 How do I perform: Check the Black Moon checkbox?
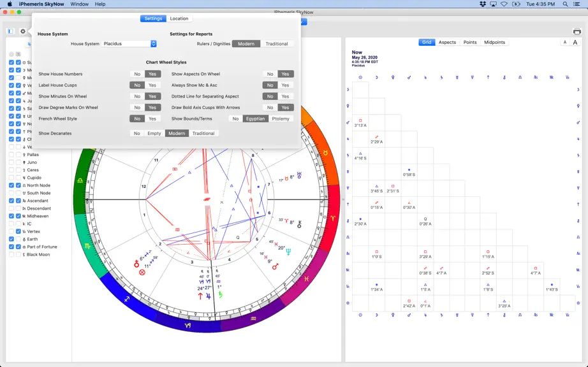click(11, 255)
